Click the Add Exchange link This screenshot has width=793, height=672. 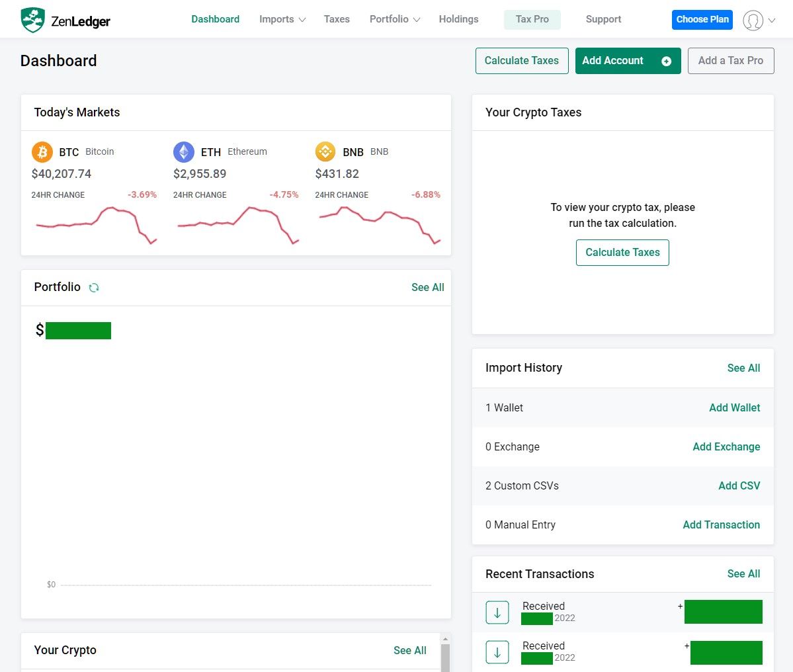coord(726,446)
